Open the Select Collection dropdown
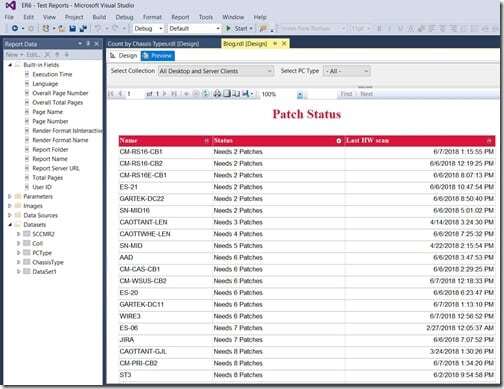Screen dimensions: 504x389 pos(216,71)
